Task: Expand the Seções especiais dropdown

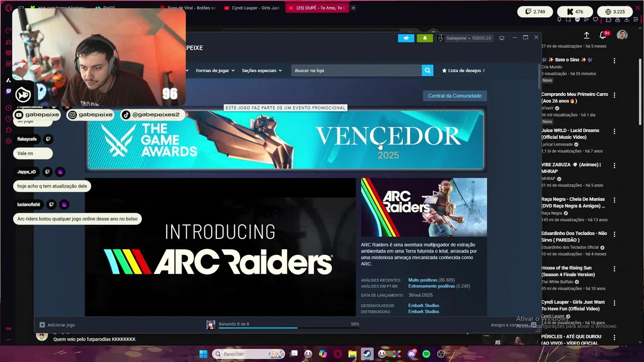Action: coord(262,70)
